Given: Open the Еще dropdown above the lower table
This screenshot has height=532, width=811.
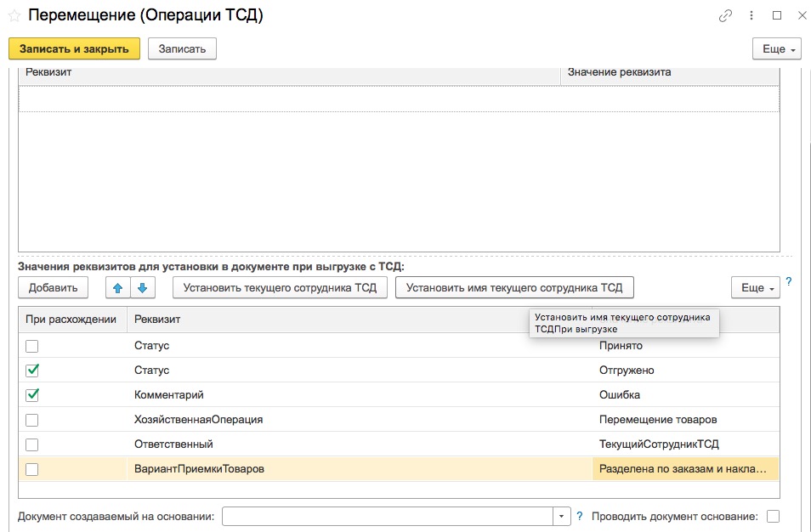Looking at the screenshot, I should 756,288.
